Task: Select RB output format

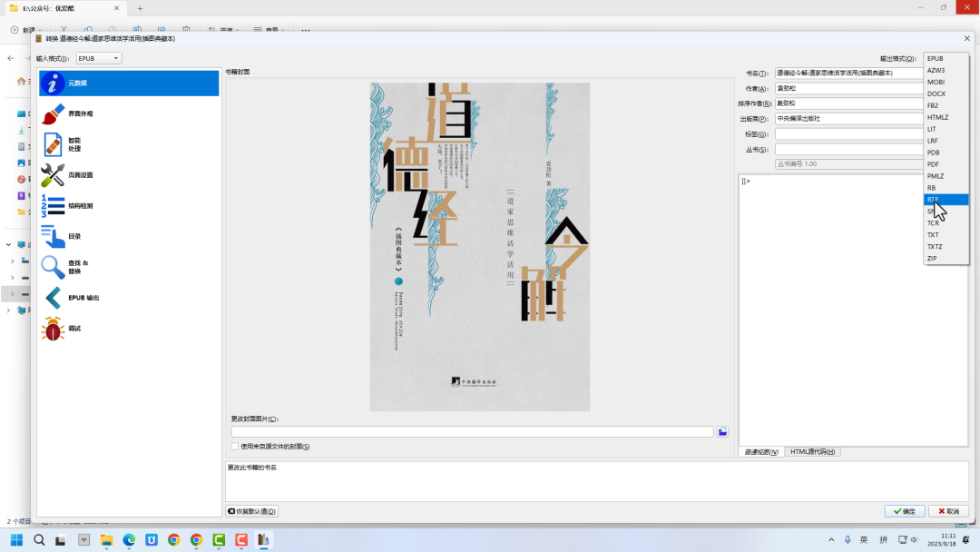Action: (946, 188)
